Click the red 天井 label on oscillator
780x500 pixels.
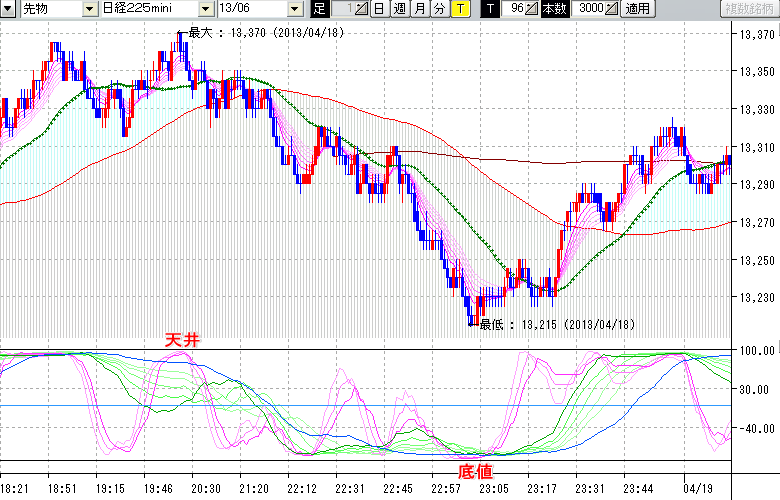(182, 341)
